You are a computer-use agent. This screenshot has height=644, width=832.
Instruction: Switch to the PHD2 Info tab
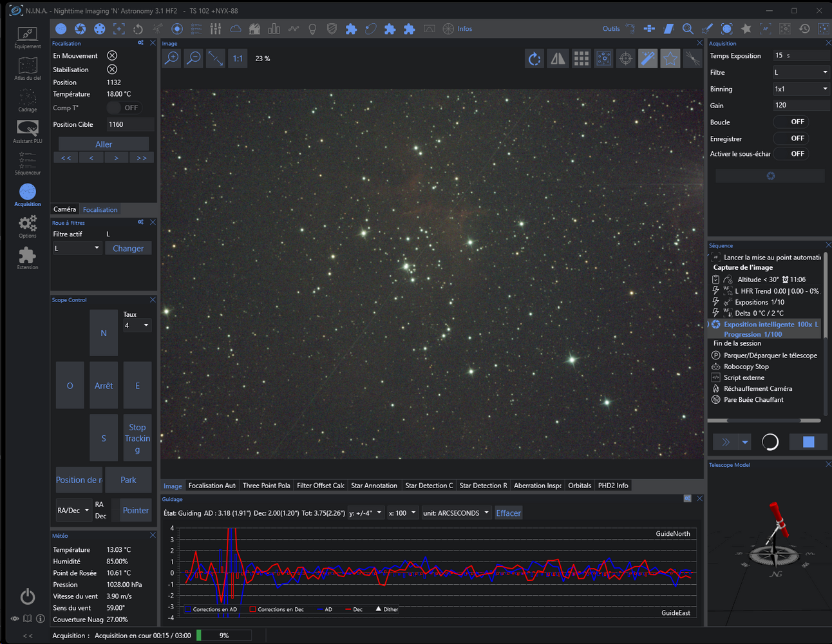tap(612, 486)
